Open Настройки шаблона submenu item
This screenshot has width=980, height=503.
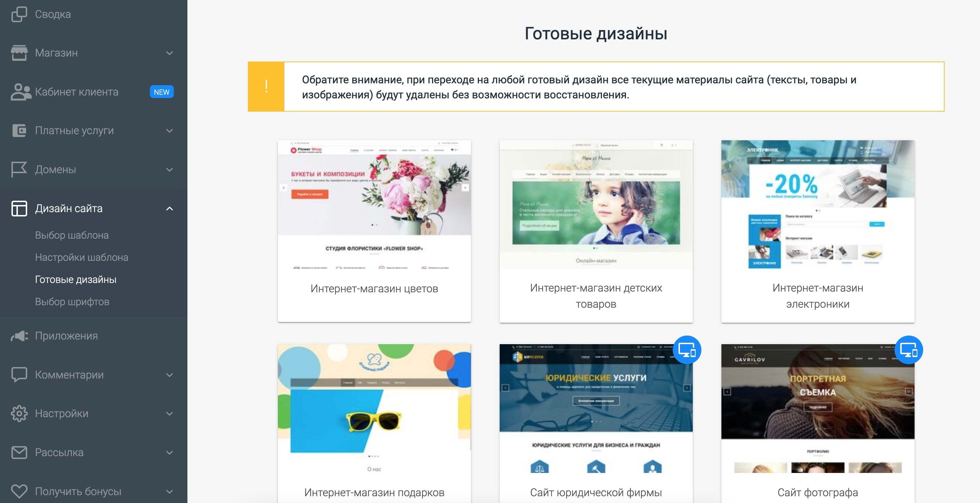(82, 257)
